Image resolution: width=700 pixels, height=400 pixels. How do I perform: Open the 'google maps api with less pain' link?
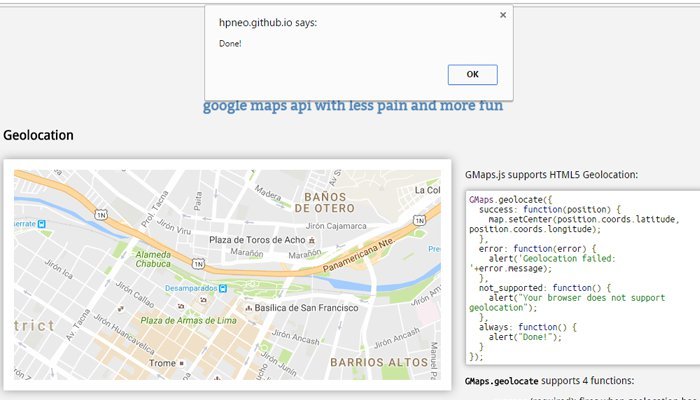pos(353,106)
